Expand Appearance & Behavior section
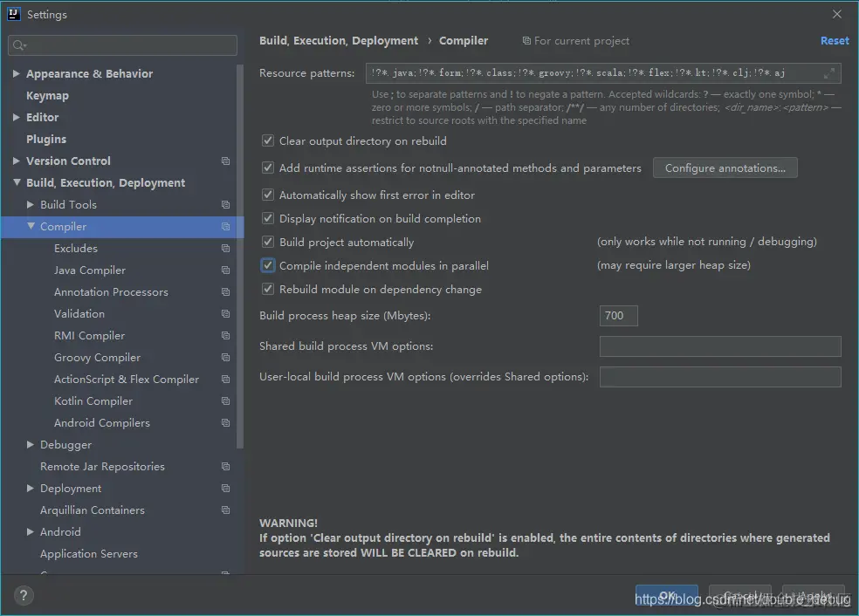 17,73
